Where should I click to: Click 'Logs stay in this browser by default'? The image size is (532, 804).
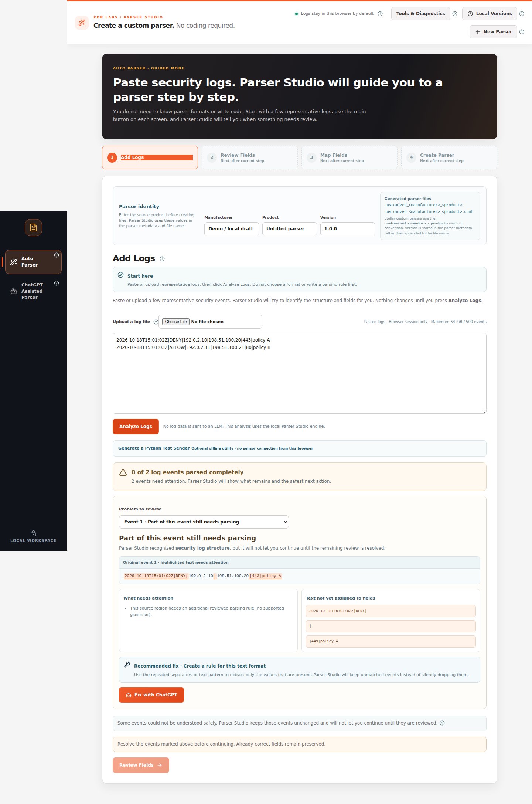click(x=337, y=14)
